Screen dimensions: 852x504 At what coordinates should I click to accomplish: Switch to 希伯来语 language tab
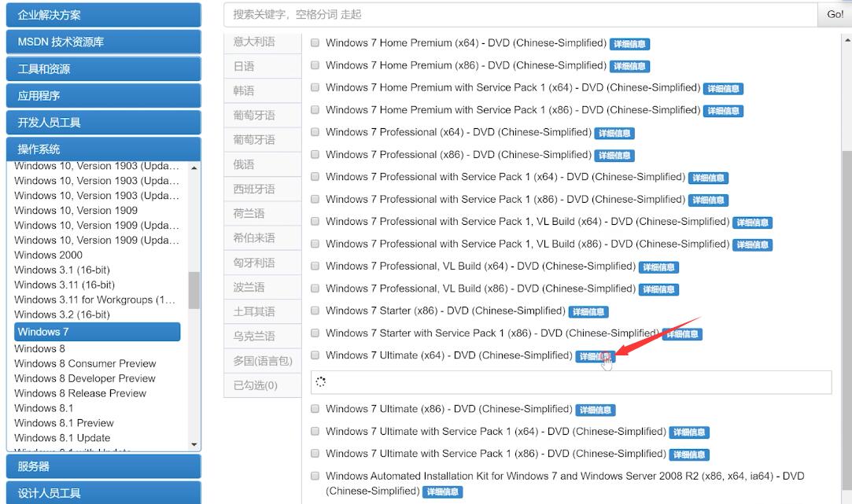pos(263,238)
